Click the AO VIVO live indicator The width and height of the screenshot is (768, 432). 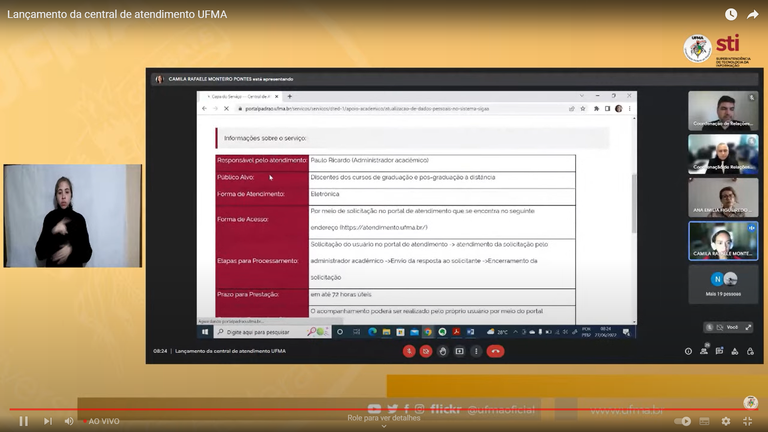pyautogui.click(x=103, y=421)
